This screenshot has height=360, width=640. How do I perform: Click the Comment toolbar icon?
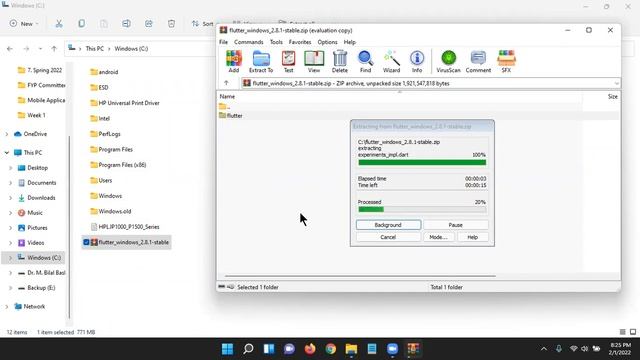(478, 62)
